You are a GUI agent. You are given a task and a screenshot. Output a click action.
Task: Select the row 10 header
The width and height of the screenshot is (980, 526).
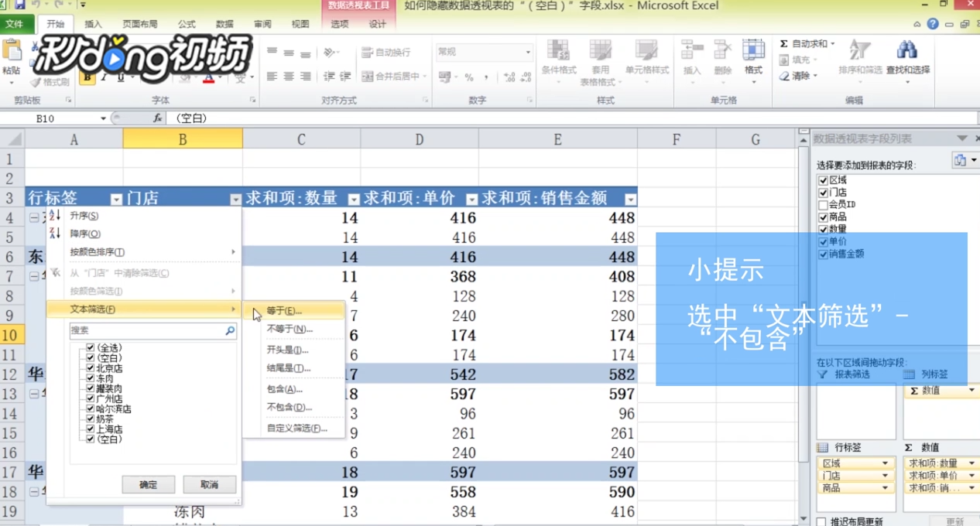click(x=12, y=335)
